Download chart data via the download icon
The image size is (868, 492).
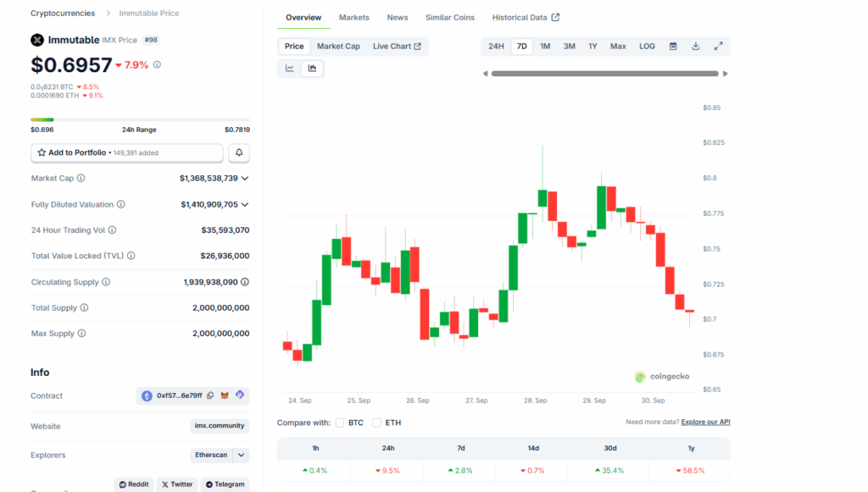[696, 46]
